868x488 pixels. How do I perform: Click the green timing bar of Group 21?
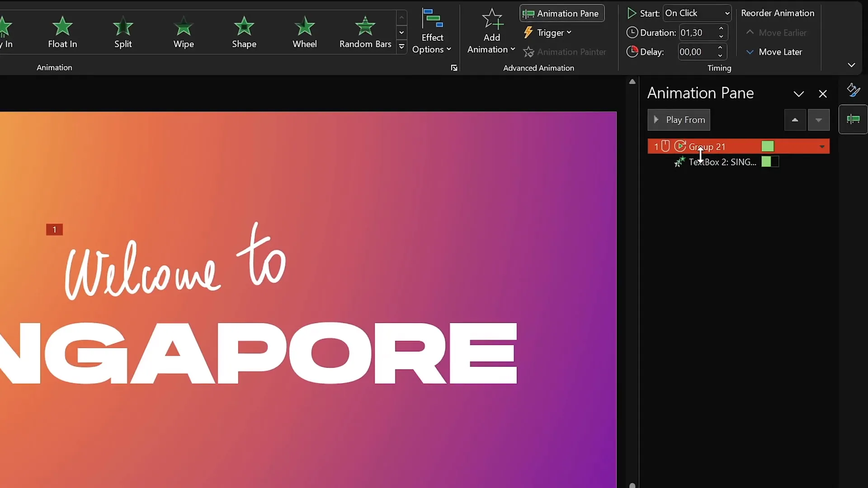point(767,146)
